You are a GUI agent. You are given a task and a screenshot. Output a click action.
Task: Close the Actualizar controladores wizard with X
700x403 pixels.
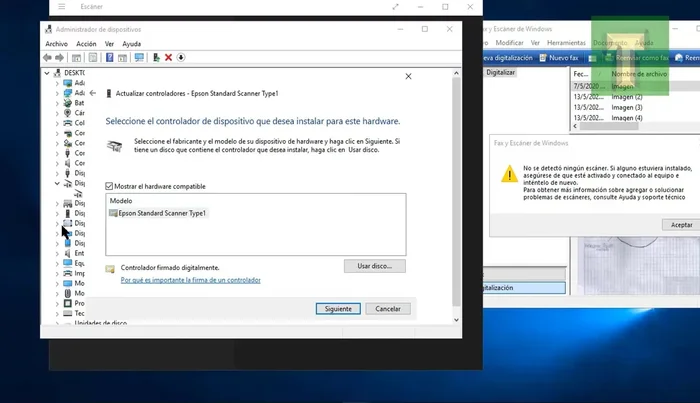[x=408, y=76]
